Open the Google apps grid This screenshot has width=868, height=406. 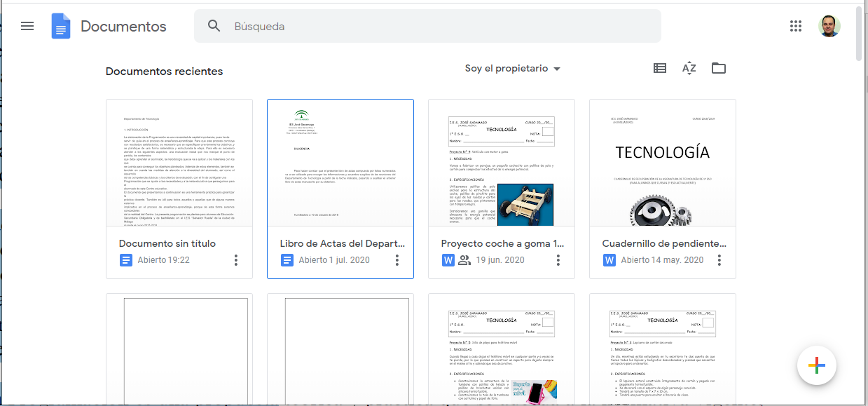point(795,26)
